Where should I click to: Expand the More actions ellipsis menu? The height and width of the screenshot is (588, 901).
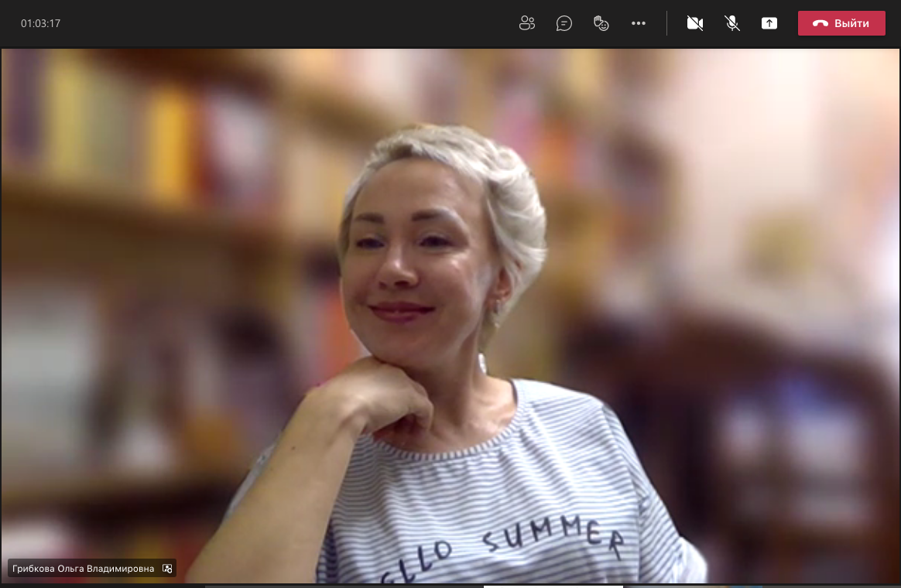(x=639, y=23)
